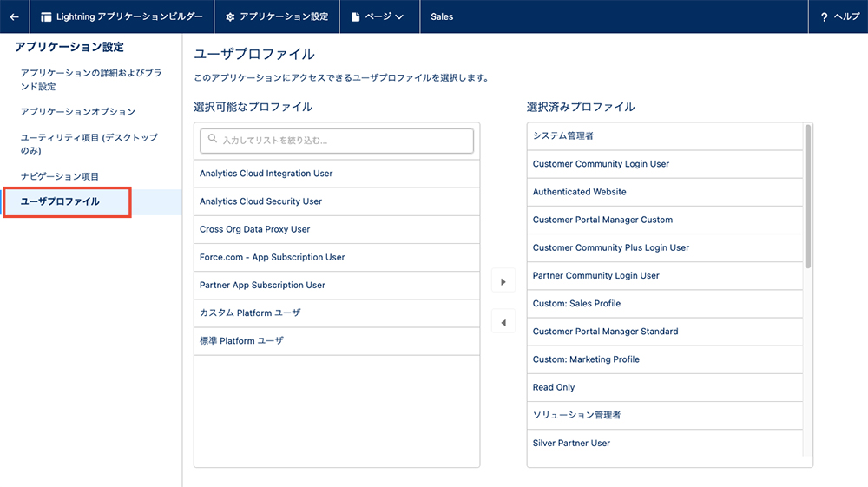
Task: Select Authenticated Website profile
Action: click(x=665, y=192)
